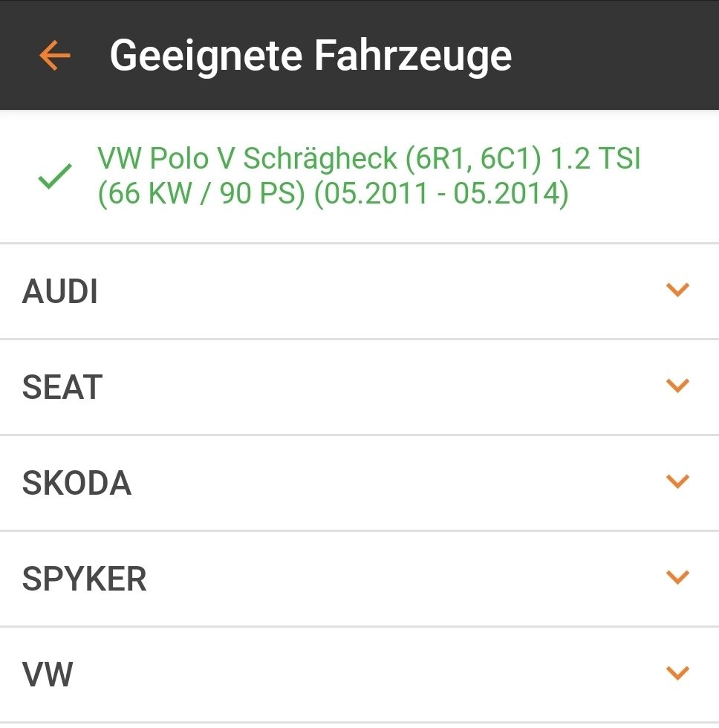Select the VW Polo V Schrägheck entry
The height and width of the screenshot is (728, 719).
pos(359,177)
